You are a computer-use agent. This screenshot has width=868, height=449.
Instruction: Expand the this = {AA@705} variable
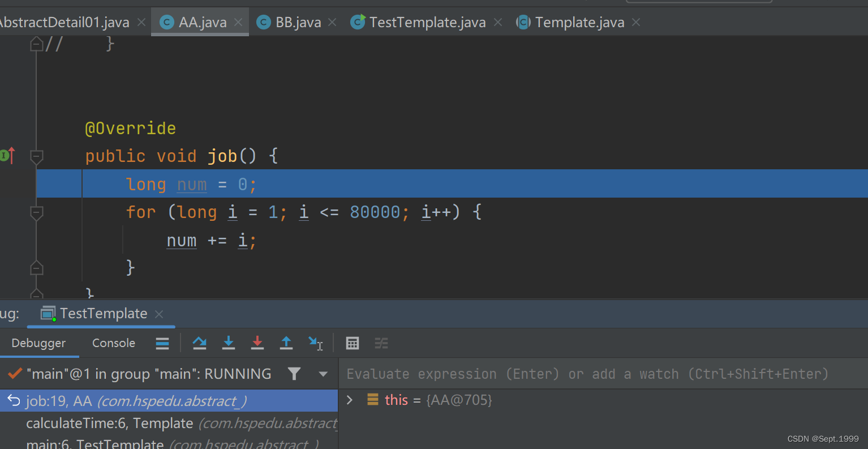[350, 400]
